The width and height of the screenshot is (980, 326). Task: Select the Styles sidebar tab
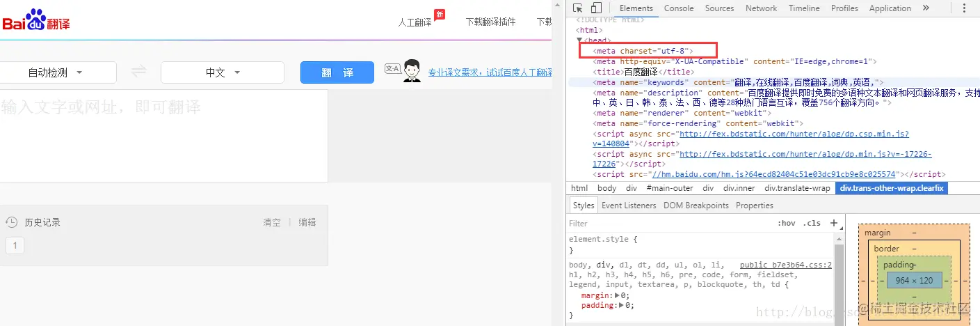pos(584,205)
